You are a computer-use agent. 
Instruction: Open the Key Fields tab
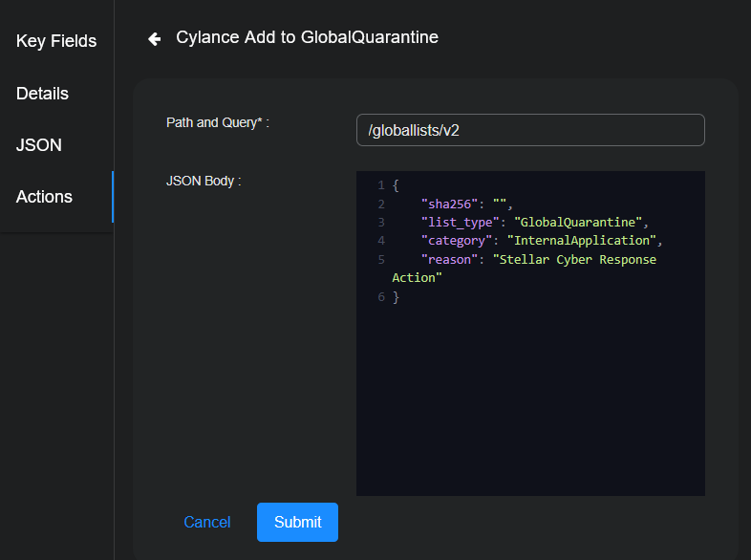pos(56,41)
